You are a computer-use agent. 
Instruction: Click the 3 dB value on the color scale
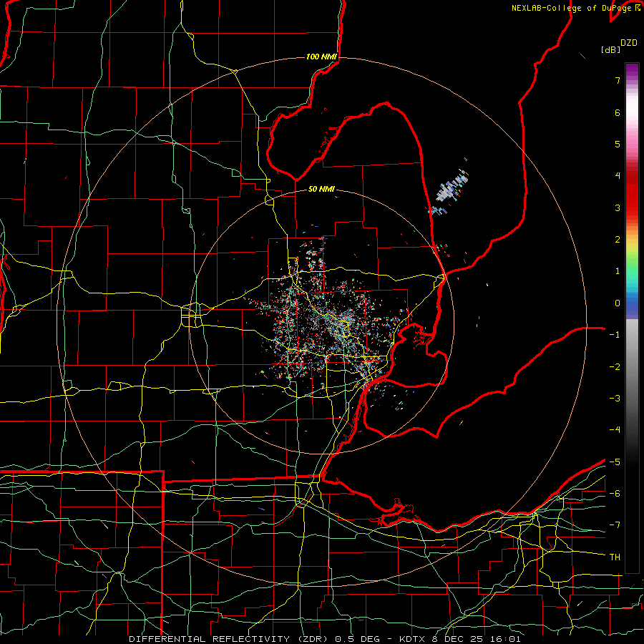point(618,208)
